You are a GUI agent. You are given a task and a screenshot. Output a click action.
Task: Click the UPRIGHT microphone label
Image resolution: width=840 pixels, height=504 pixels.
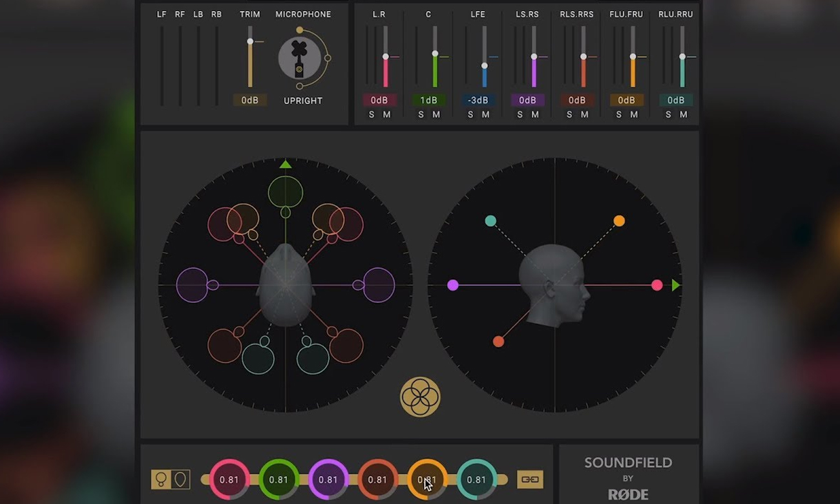[303, 101]
